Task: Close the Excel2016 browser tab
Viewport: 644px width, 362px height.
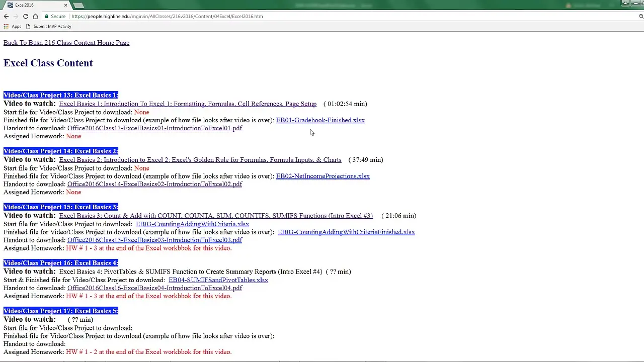Action: click(65, 5)
